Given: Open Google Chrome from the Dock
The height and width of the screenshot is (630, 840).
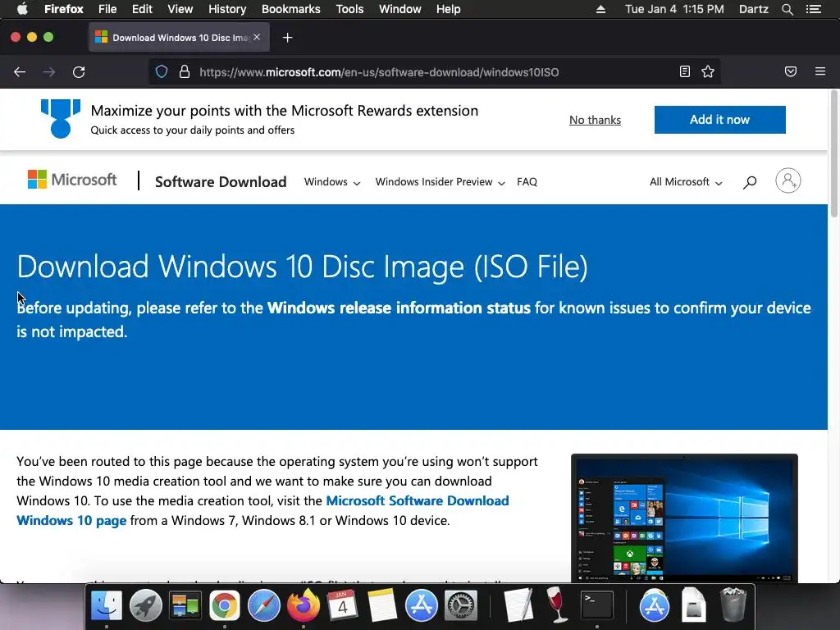Looking at the screenshot, I should click(225, 605).
